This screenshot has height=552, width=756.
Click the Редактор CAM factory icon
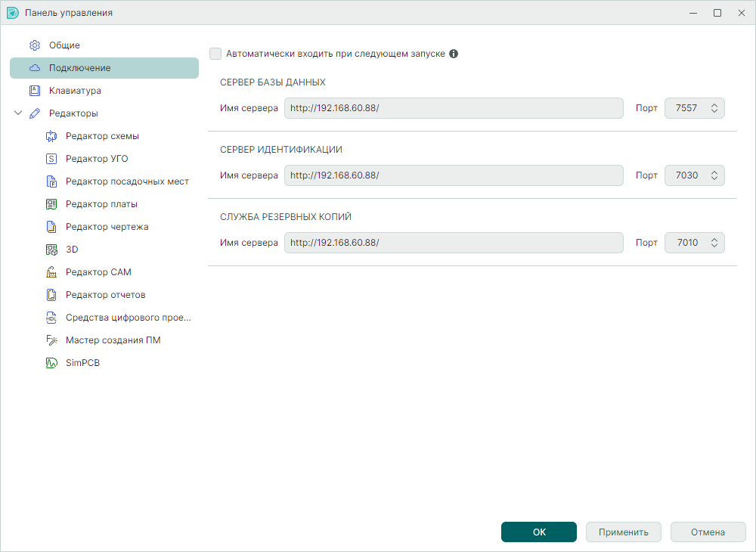pyautogui.click(x=51, y=272)
